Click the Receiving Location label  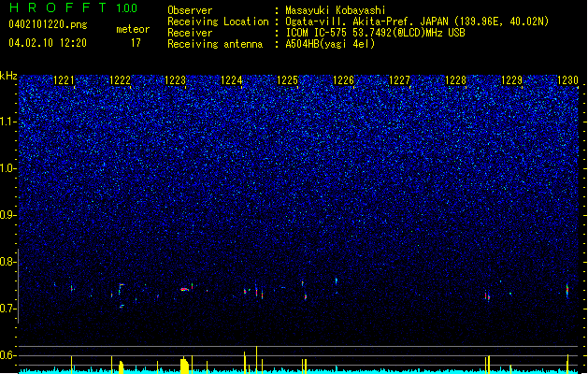[218, 22]
